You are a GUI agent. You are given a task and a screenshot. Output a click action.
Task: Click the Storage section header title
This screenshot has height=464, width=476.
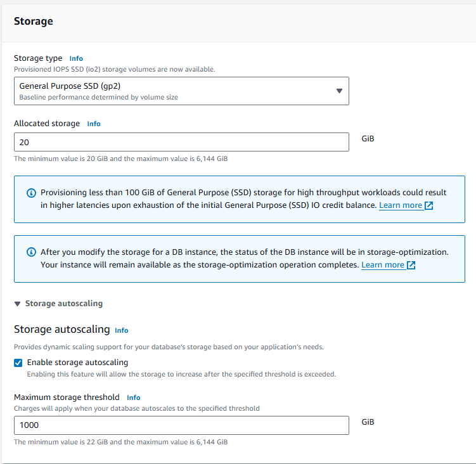[x=34, y=21]
